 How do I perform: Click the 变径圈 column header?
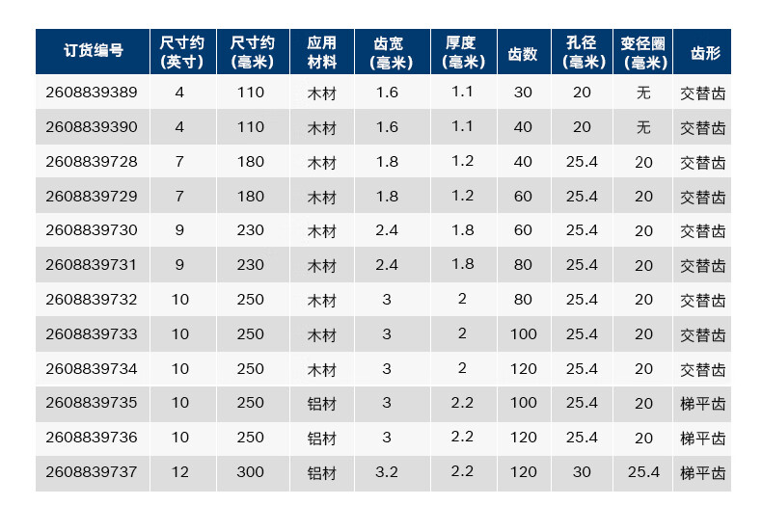coord(643,52)
